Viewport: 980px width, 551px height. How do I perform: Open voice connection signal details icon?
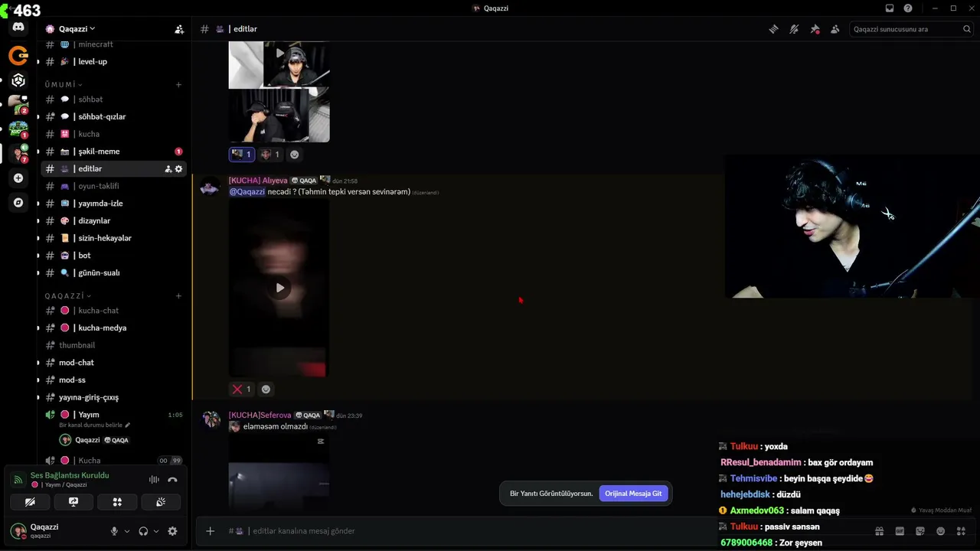[x=18, y=480]
